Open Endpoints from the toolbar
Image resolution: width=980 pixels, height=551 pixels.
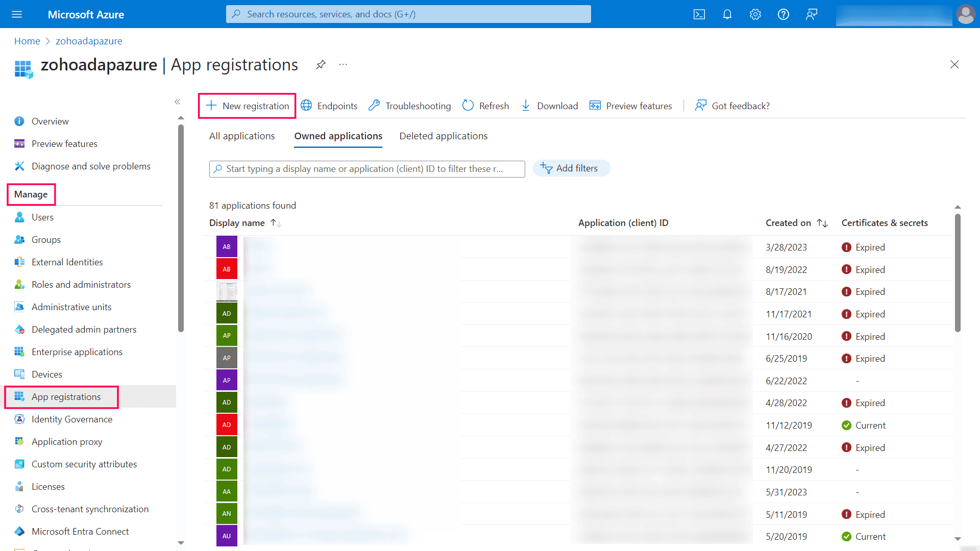coord(329,106)
